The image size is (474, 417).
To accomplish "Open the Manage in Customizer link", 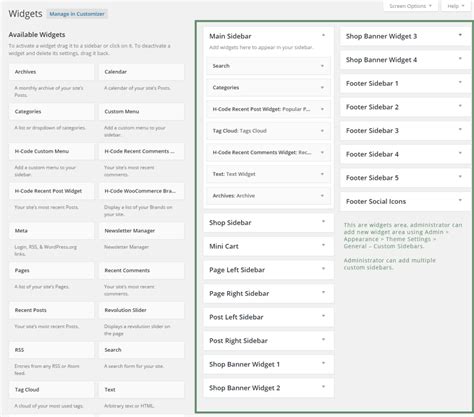I will click(x=77, y=14).
